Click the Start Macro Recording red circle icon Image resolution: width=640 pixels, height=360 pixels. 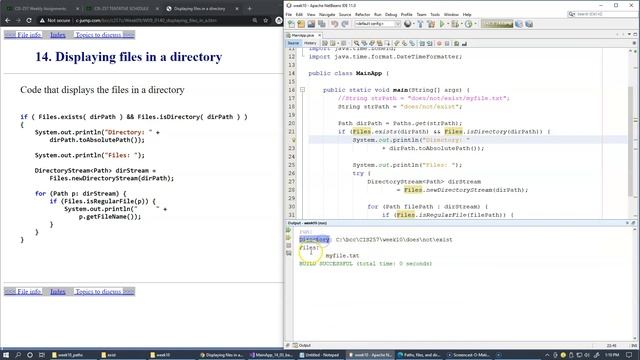[439, 43]
